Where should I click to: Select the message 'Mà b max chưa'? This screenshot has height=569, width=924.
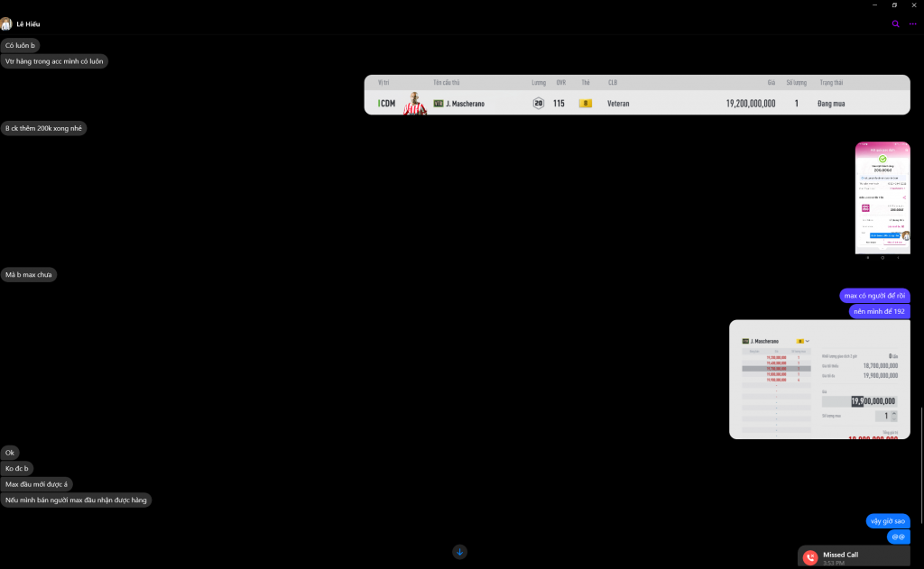coord(28,274)
